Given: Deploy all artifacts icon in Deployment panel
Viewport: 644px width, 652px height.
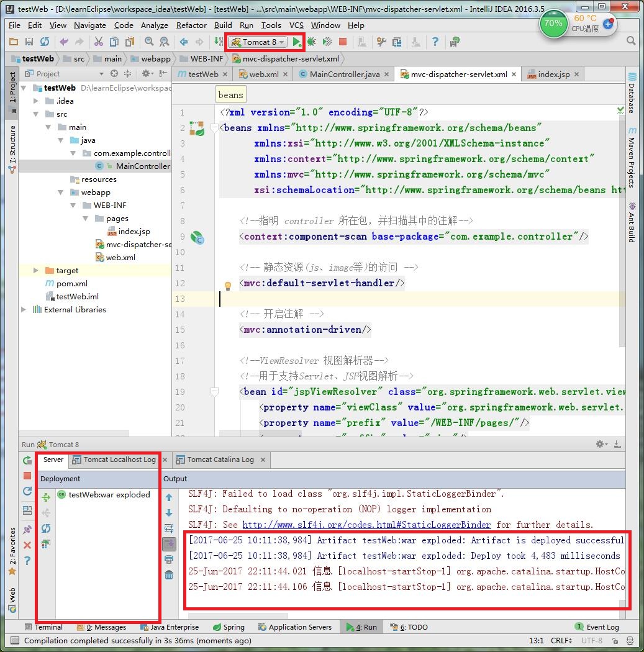Looking at the screenshot, I should click(x=46, y=497).
